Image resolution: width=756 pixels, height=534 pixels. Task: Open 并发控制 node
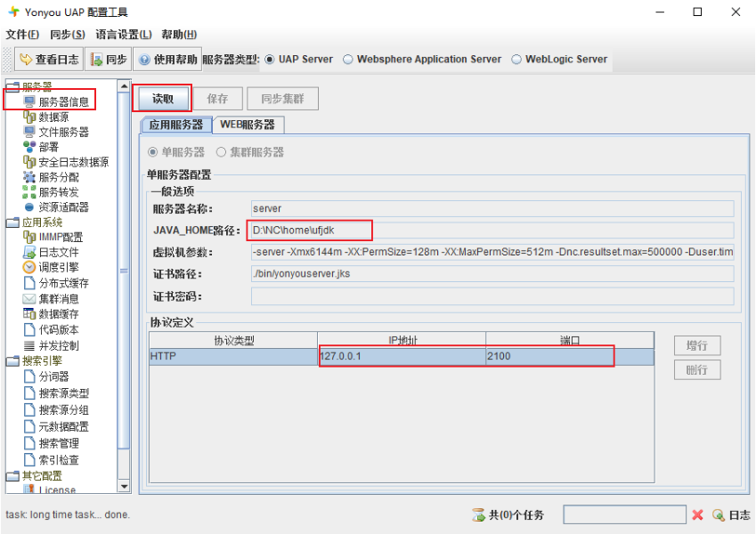(51, 345)
